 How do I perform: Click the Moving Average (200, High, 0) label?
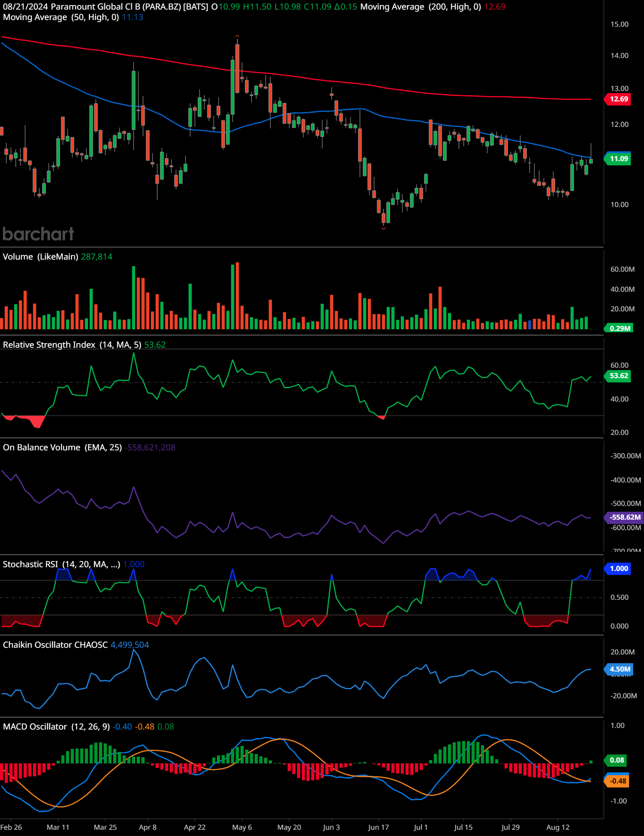(420, 7)
